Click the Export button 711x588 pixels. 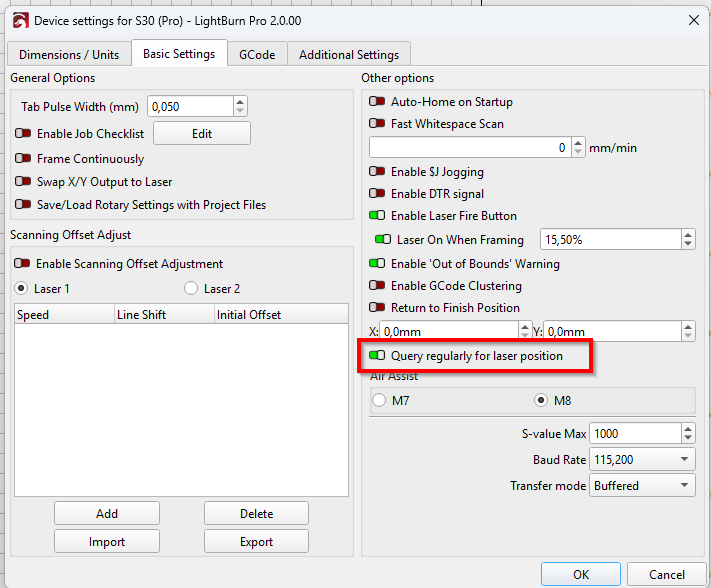(257, 541)
